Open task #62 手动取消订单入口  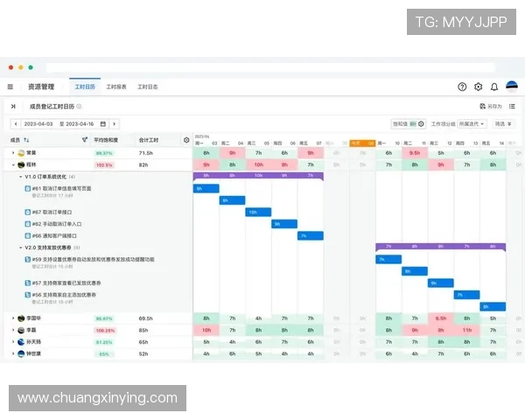tap(57, 224)
